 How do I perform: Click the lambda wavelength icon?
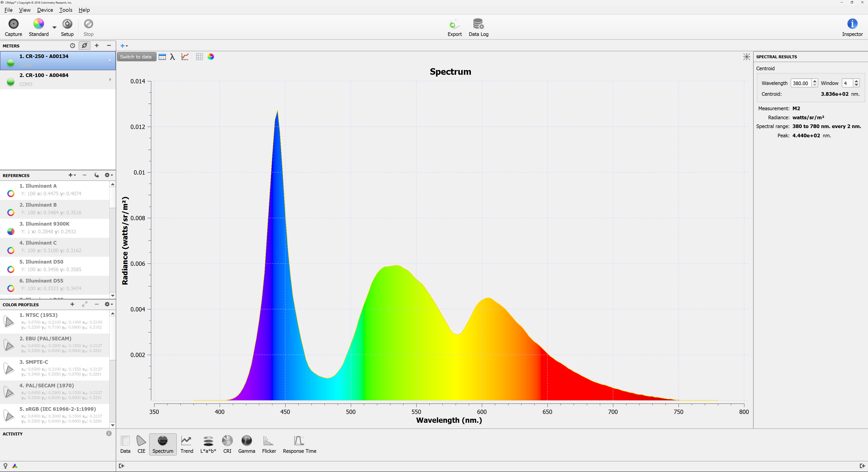tap(172, 57)
